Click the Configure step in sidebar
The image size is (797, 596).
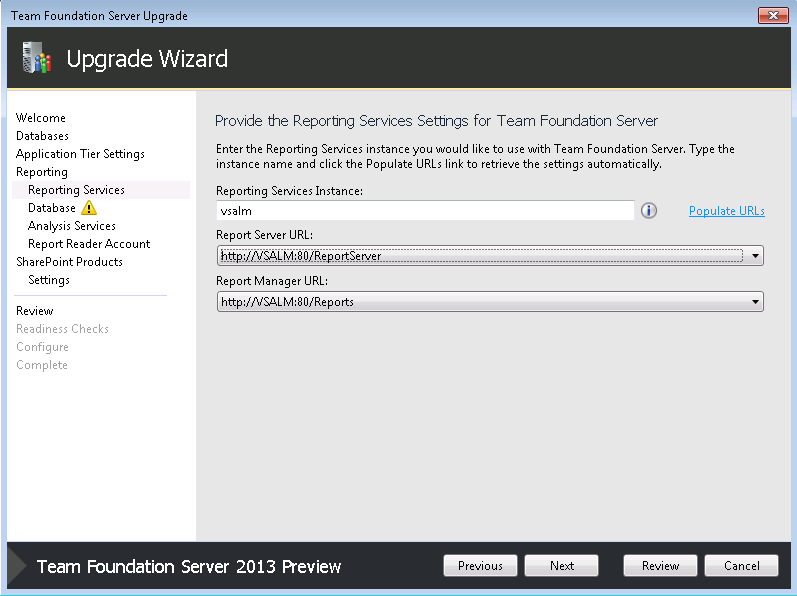[x=42, y=347]
